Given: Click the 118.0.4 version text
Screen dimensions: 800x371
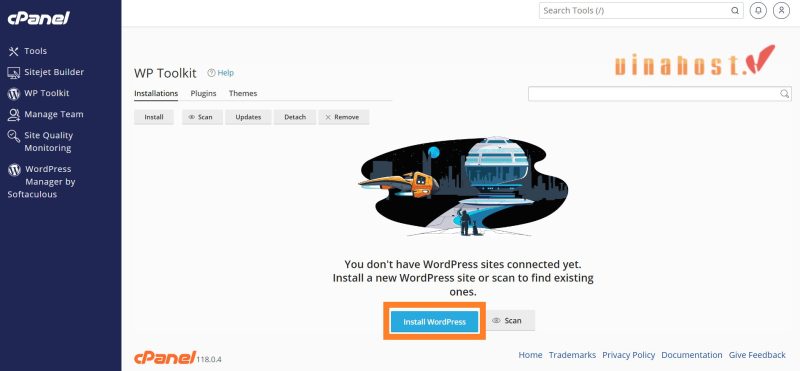Looking at the screenshot, I should tap(209, 360).
